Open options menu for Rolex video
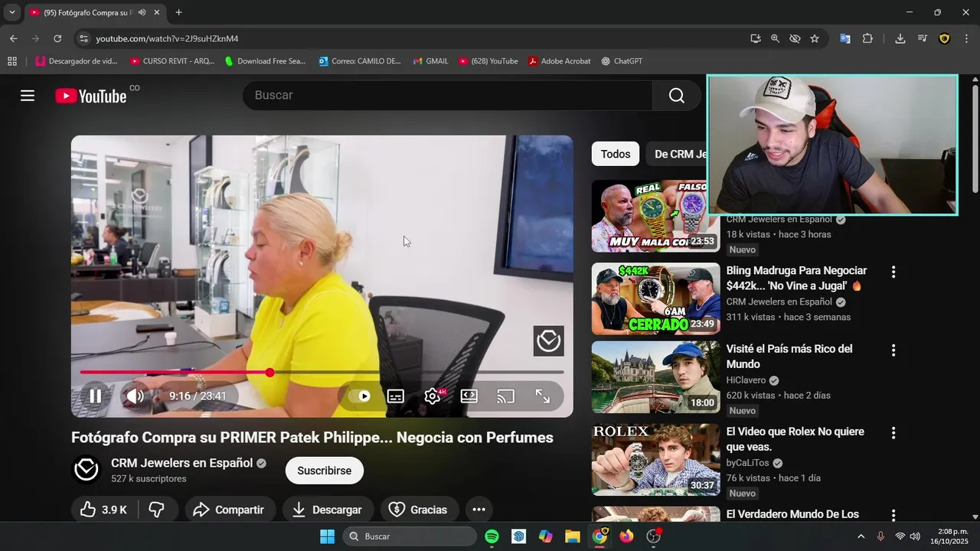Viewport: 980px width, 551px height. click(893, 432)
